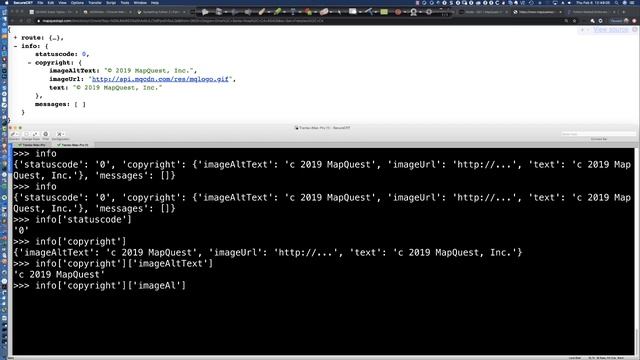Open the Options menu

point(77,2)
